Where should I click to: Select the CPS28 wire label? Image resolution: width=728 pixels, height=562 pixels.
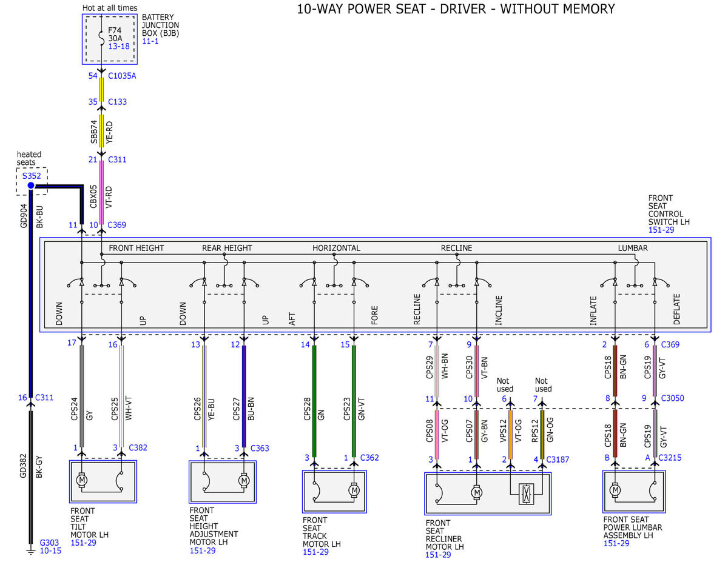pyautogui.click(x=306, y=409)
